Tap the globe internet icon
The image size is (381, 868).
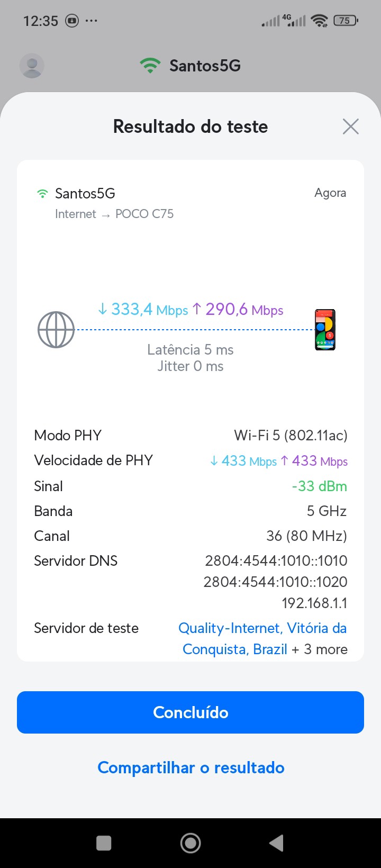[56, 329]
